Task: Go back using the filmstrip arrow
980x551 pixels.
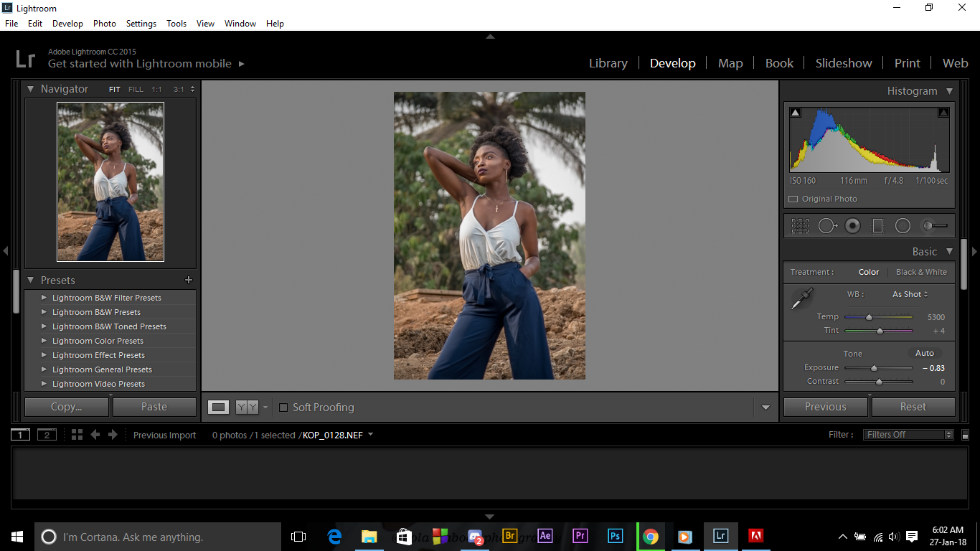Action: click(95, 435)
